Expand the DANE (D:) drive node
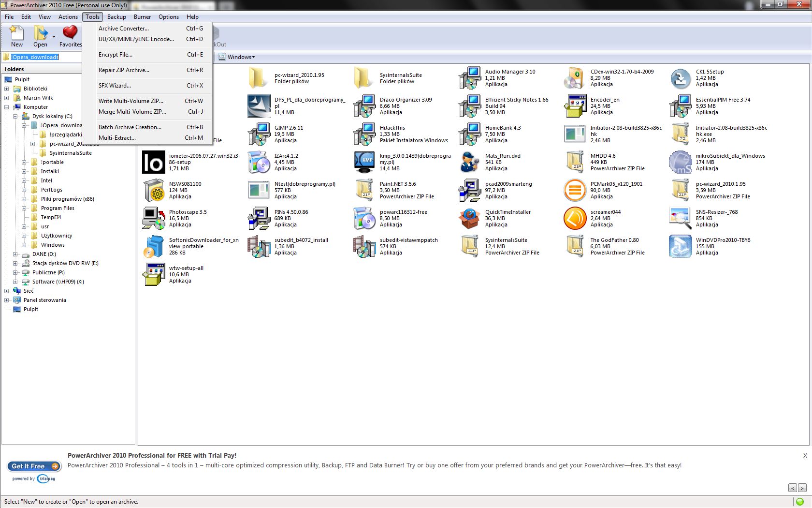Screen dimensions: 812x508 click(15, 254)
